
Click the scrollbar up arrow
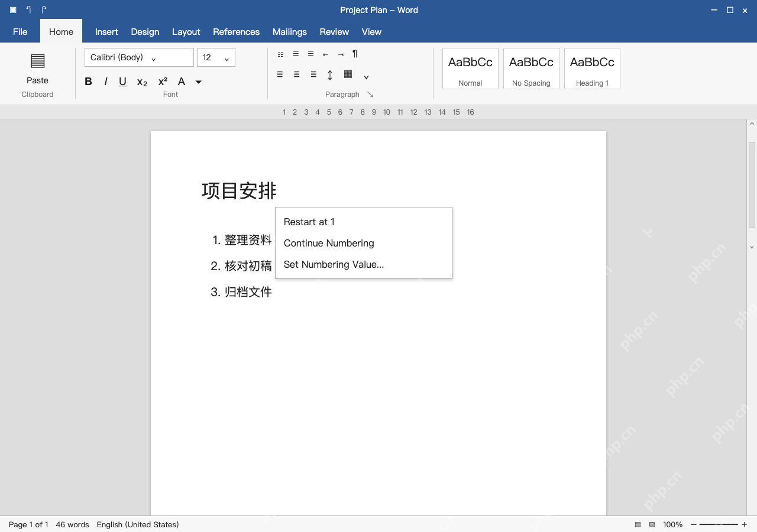pyautogui.click(x=752, y=124)
